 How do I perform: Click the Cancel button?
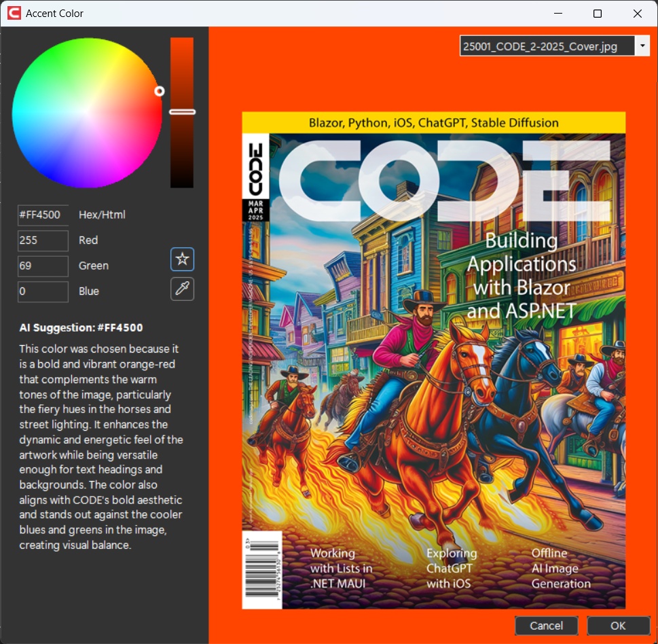[x=546, y=626]
